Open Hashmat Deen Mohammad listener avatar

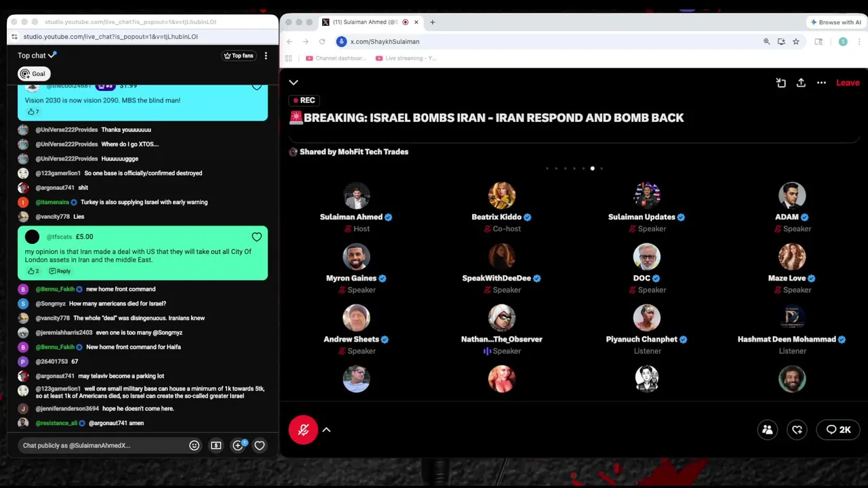pos(791,318)
